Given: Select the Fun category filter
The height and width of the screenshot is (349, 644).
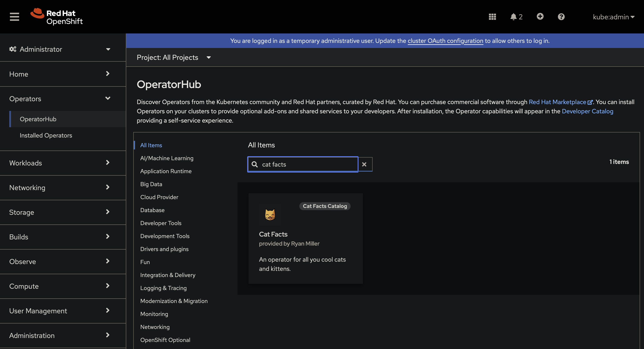Looking at the screenshot, I should tap(145, 262).
